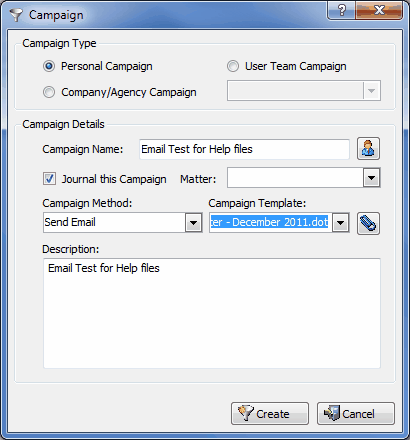Screen dimensions: 410x440
Task: Click the funnel icon in title bar
Action: point(16,15)
